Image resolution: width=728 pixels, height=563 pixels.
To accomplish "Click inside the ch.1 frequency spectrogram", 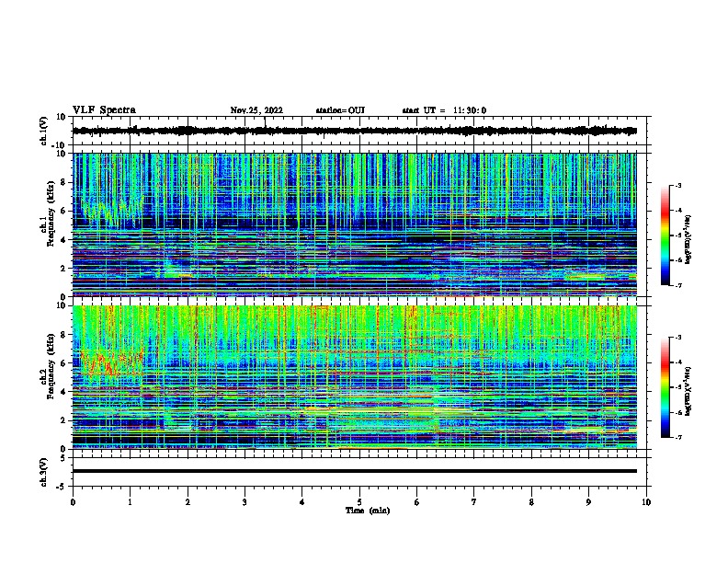I will [354, 224].
